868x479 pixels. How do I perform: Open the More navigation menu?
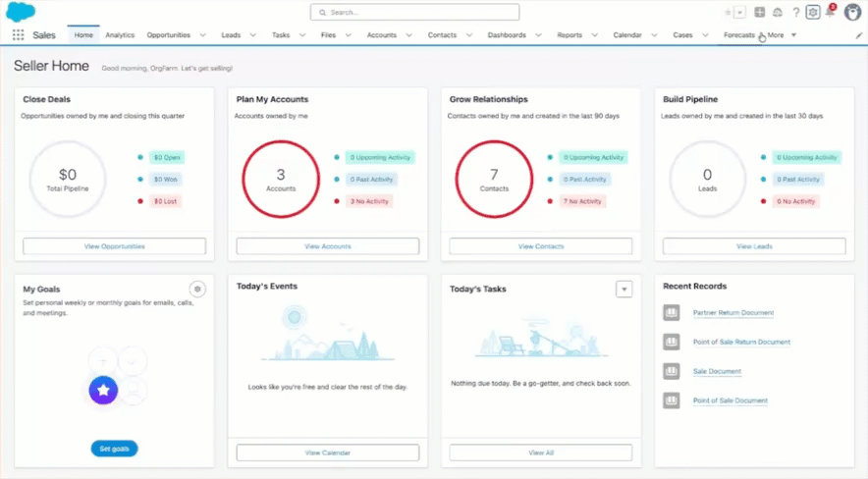(x=782, y=35)
